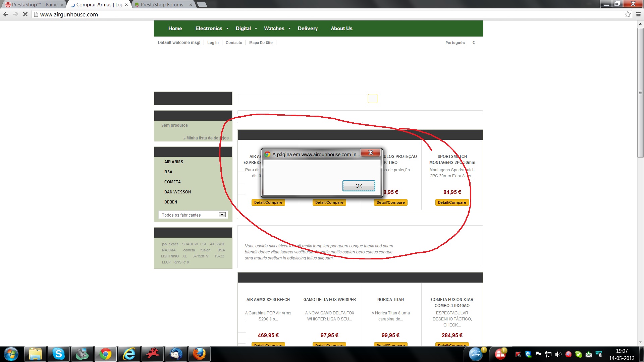The image size is (644, 362).
Task: Open AIR ARMS S200 BEECH product
Action: tap(268, 300)
